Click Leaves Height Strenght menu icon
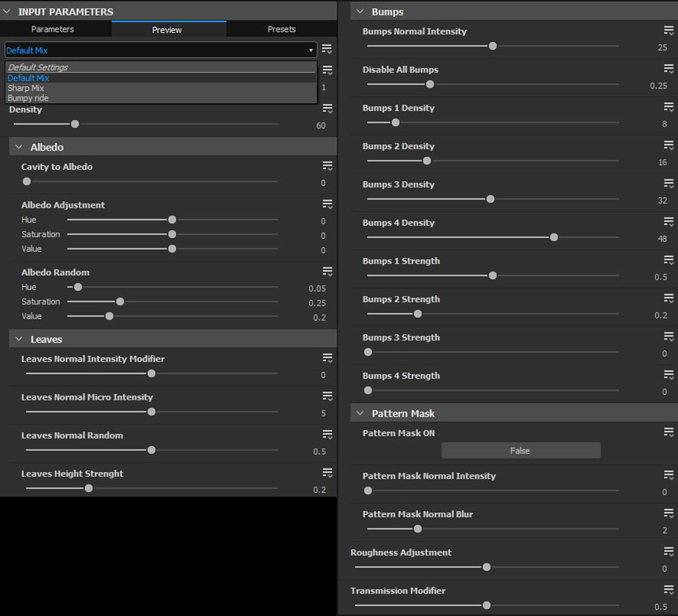 coord(327,473)
